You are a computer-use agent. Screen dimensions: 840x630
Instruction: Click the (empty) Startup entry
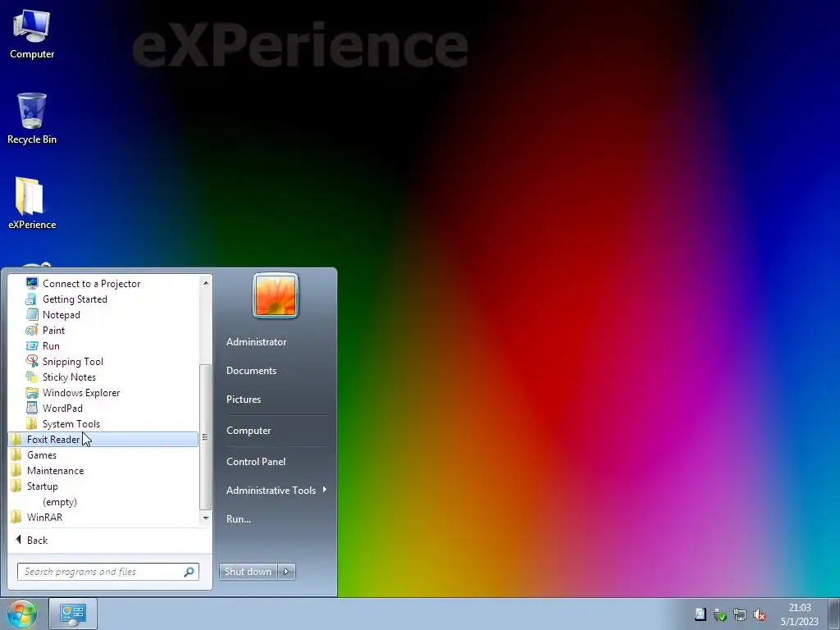click(x=60, y=502)
